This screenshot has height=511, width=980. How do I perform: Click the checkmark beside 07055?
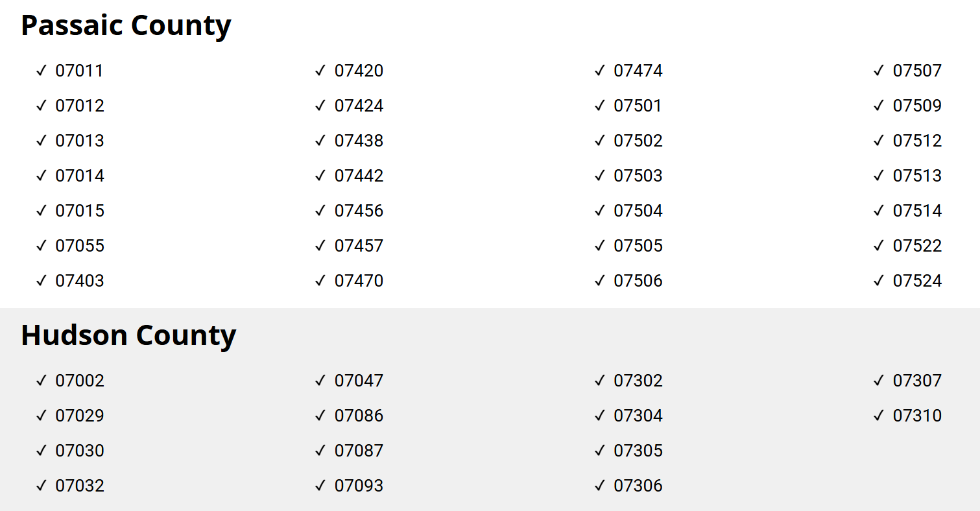42,246
